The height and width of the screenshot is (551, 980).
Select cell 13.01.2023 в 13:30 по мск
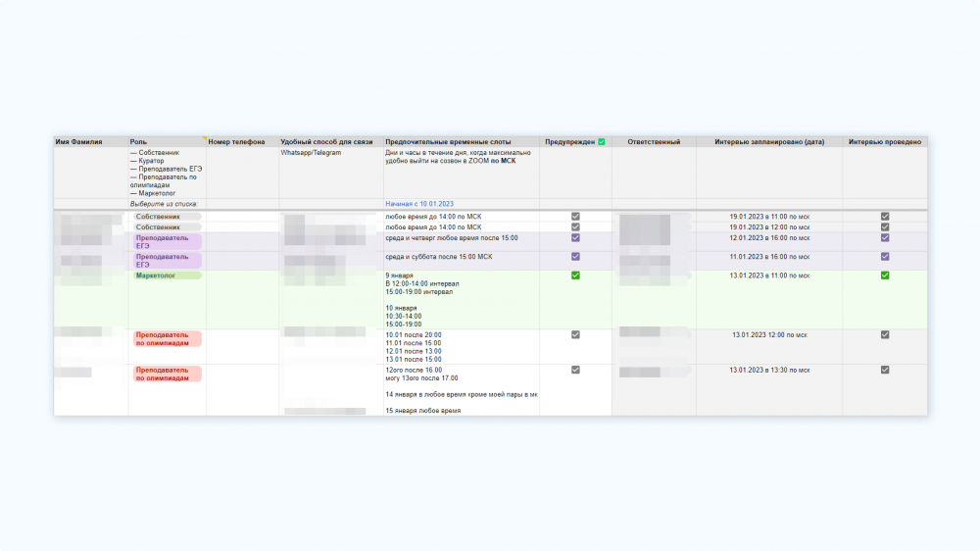(x=769, y=389)
